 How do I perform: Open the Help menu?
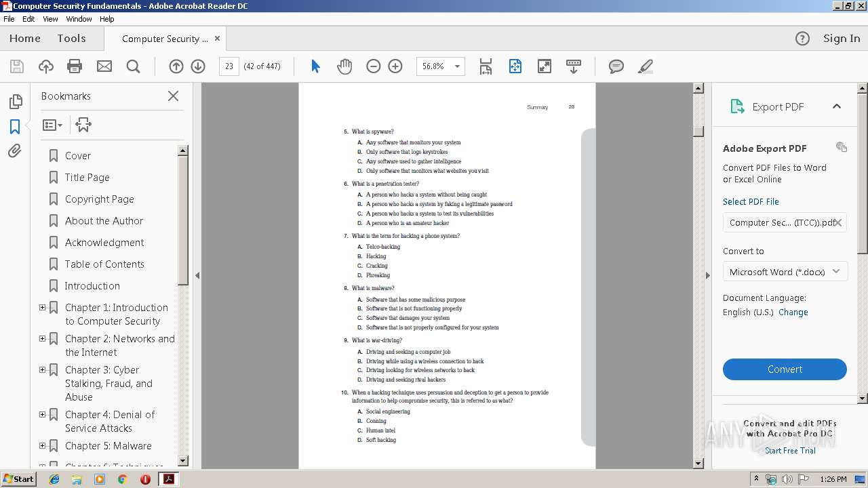[x=107, y=19]
